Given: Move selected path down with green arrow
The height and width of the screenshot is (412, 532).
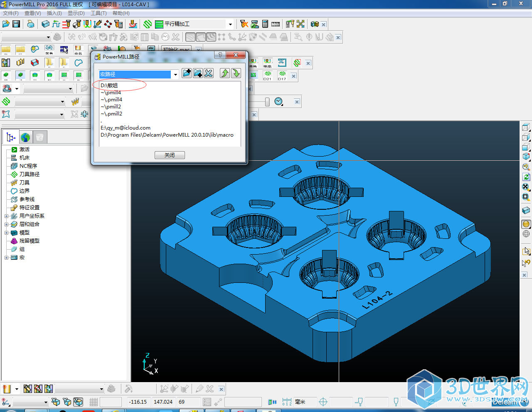Looking at the screenshot, I should click(236, 73).
